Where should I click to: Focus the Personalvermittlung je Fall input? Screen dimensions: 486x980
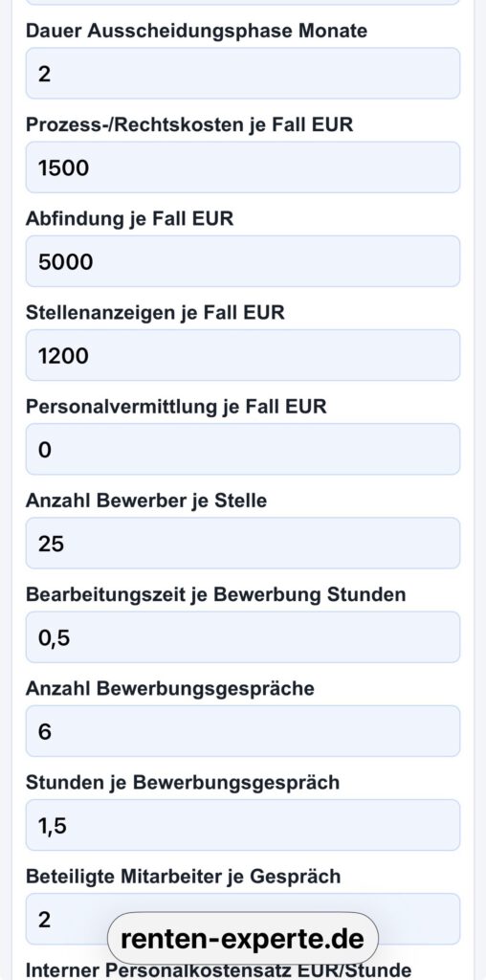click(242, 449)
